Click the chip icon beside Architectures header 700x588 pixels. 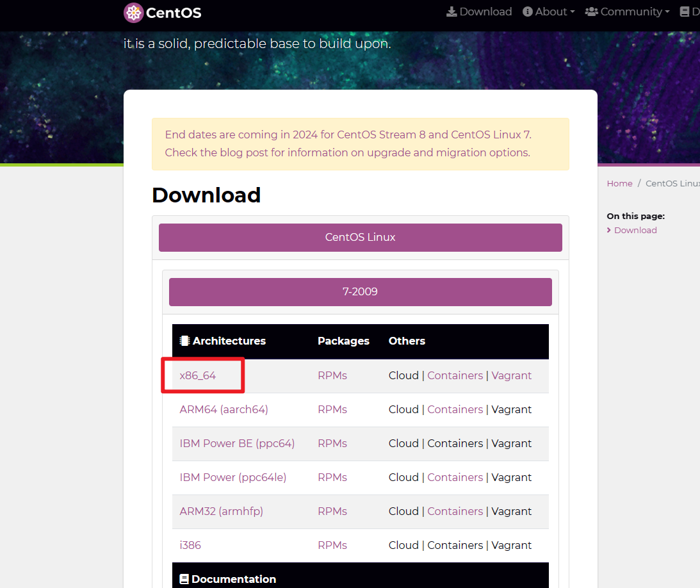click(184, 341)
